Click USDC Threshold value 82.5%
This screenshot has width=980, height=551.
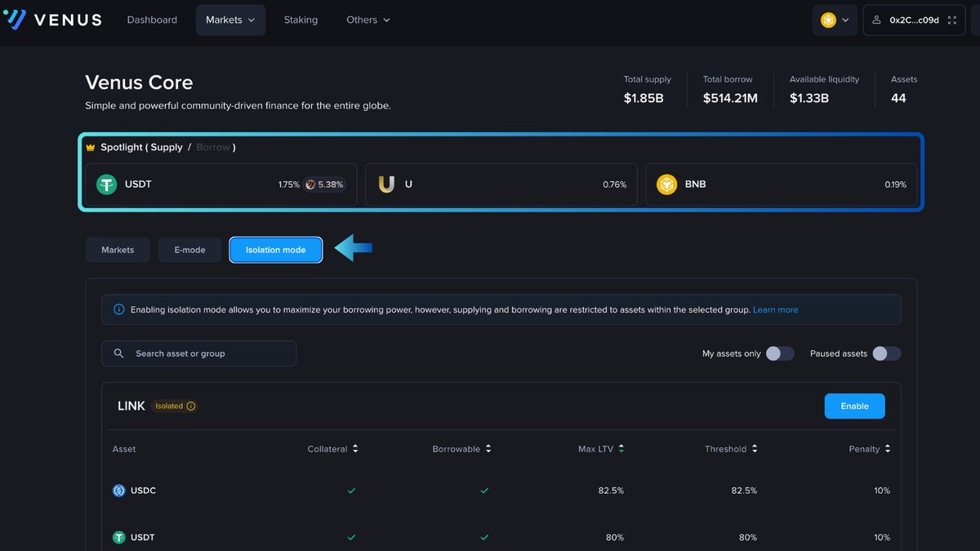click(x=744, y=491)
